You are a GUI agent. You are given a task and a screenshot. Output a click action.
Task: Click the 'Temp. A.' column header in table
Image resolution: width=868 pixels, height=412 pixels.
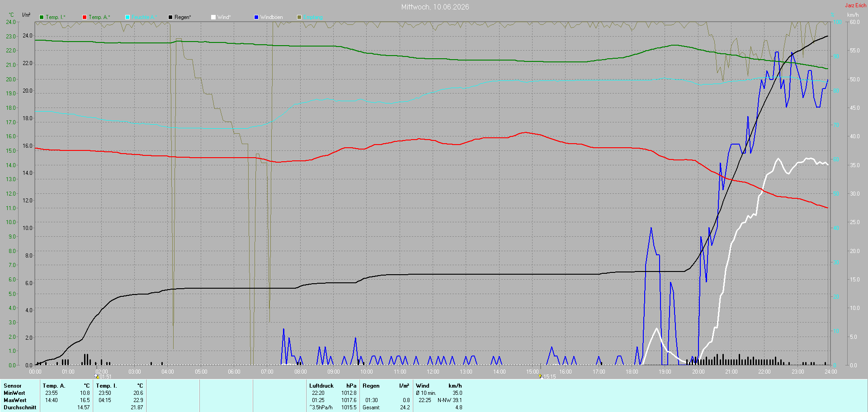point(54,386)
